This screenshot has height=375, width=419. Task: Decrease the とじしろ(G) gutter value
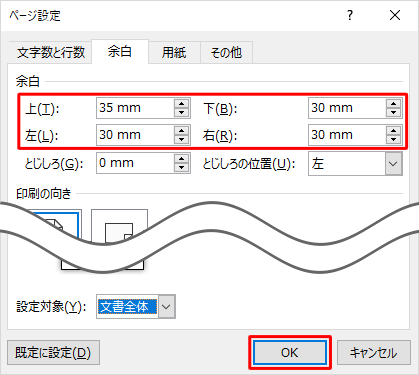point(182,168)
